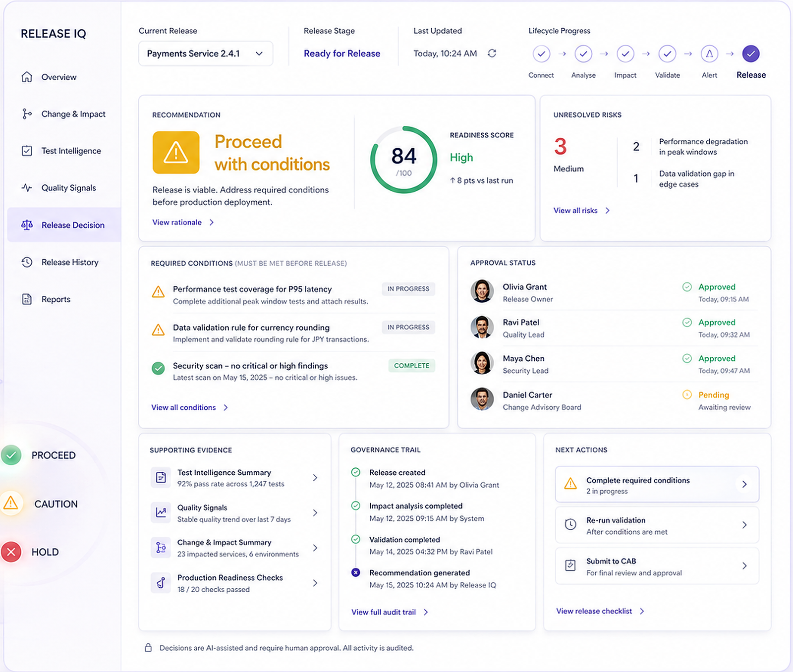793x672 pixels.
Task: Click the Impact lifecycle step circle
Action: point(625,54)
